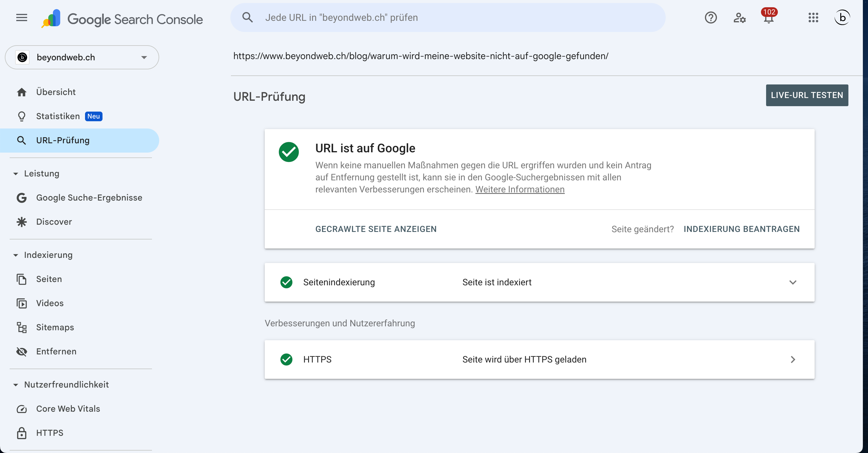Click GECRAWLTE SEITE ANZEIGEN
Screen dimensions: 868x453
[376, 229]
